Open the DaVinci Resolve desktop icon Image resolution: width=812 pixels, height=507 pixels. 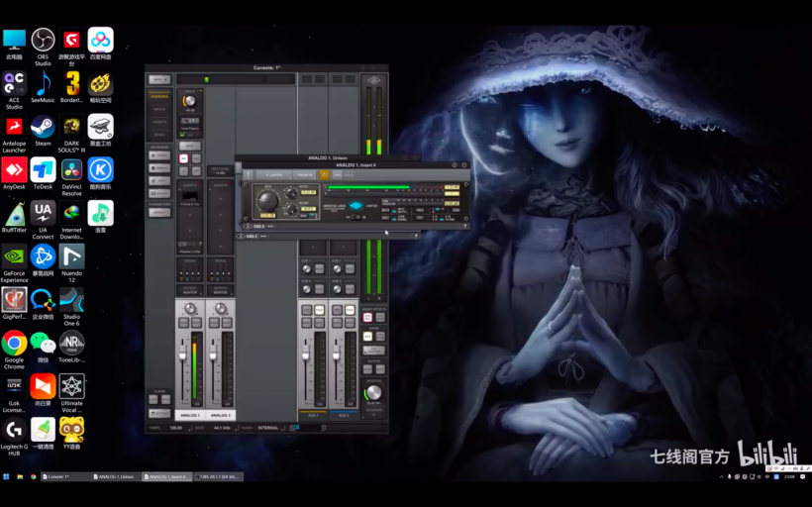click(71, 177)
